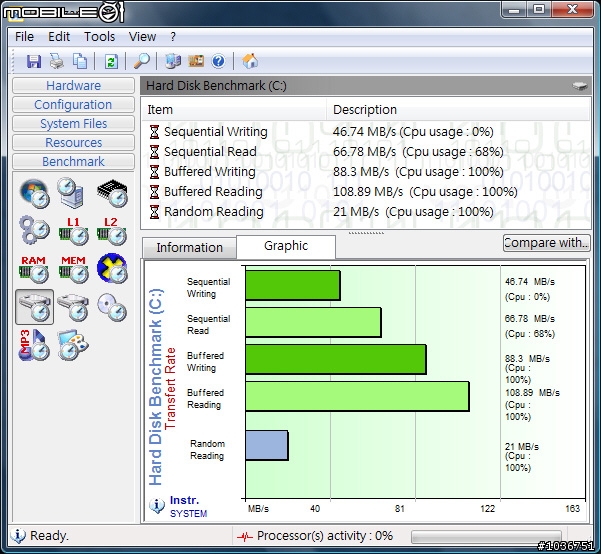Image resolution: width=601 pixels, height=554 pixels.
Task: Click the 108.89 MB/s description value
Action: pos(425,192)
